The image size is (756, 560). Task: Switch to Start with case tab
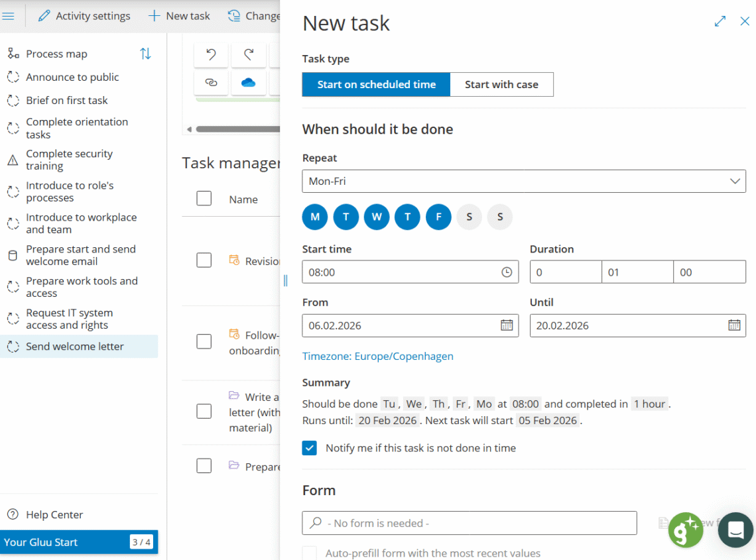click(501, 84)
